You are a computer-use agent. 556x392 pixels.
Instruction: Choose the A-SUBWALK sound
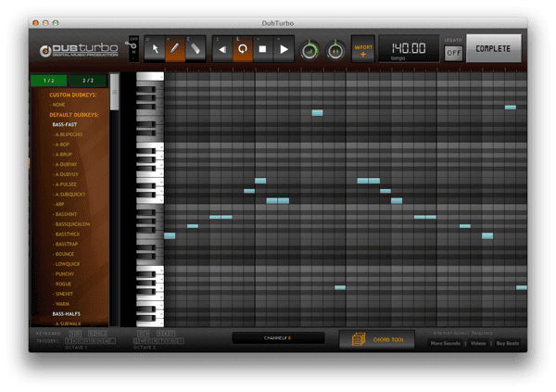tap(68, 323)
